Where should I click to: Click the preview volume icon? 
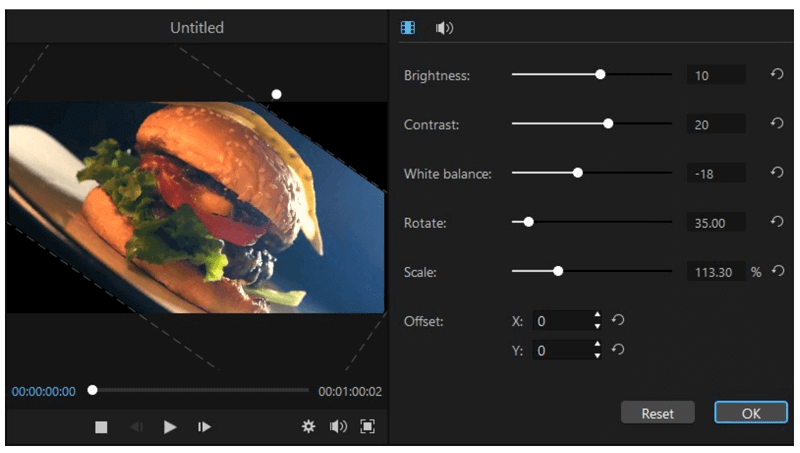[338, 426]
